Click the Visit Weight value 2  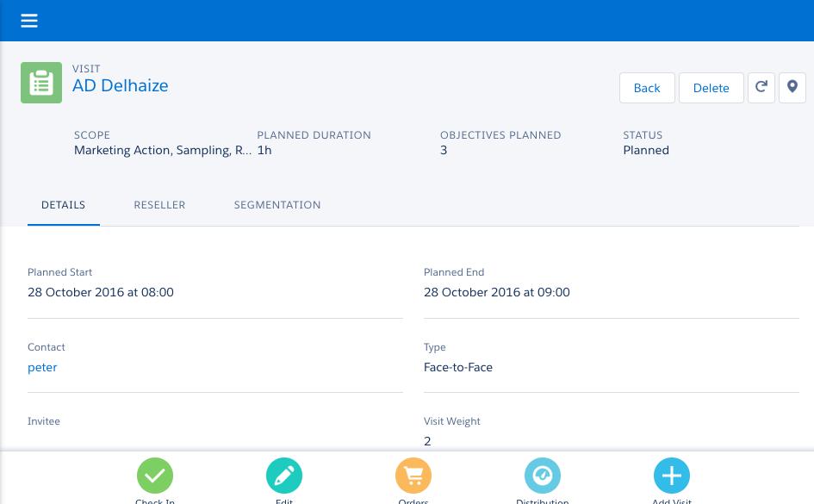pyautogui.click(x=427, y=441)
